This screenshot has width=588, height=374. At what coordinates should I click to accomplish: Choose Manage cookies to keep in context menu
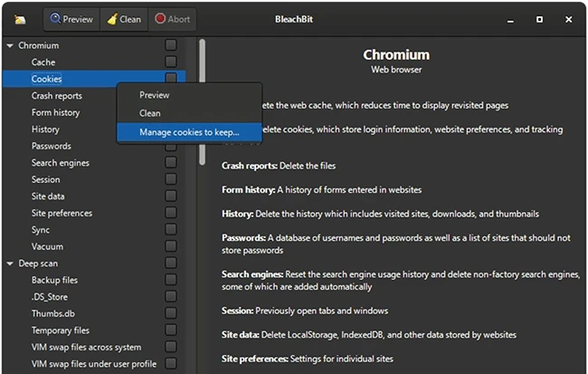click(189, 132)
